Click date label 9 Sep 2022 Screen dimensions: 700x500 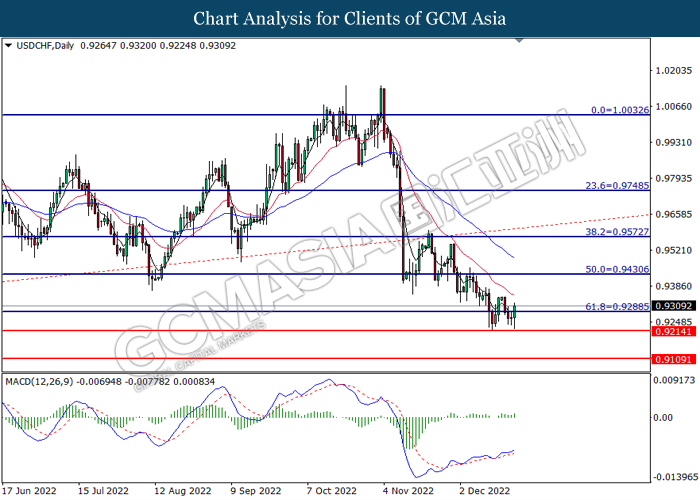click(x=256, y=491)
